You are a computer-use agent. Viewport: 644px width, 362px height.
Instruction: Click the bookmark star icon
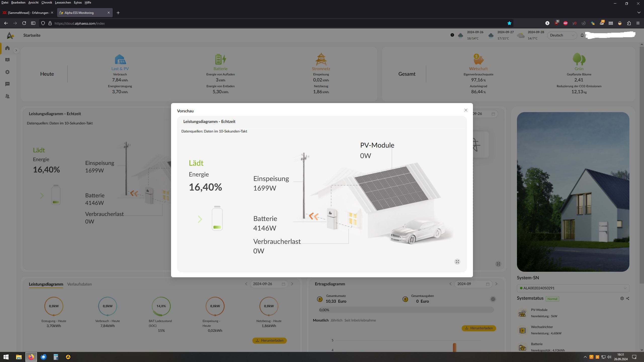click(x=509, y=23)
